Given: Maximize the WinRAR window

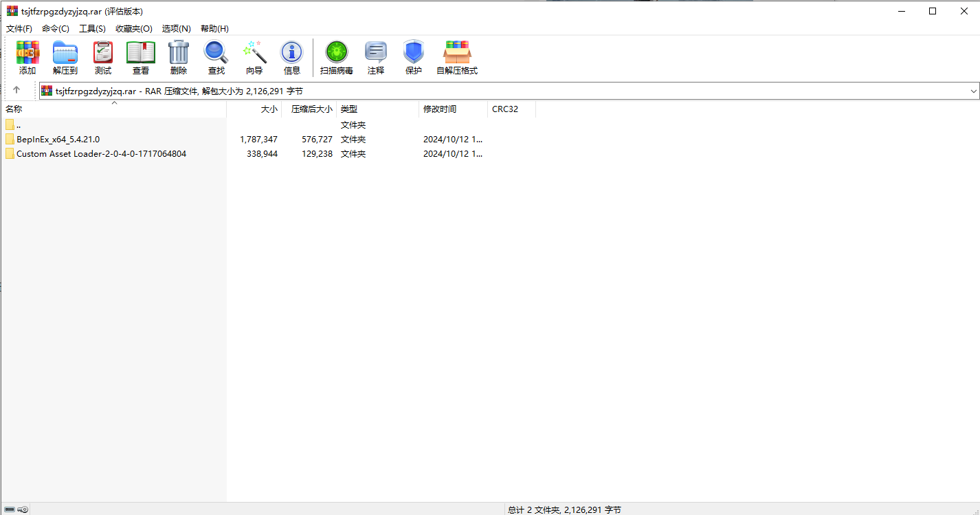Looking at the screenshot, I should click(933, 11).
